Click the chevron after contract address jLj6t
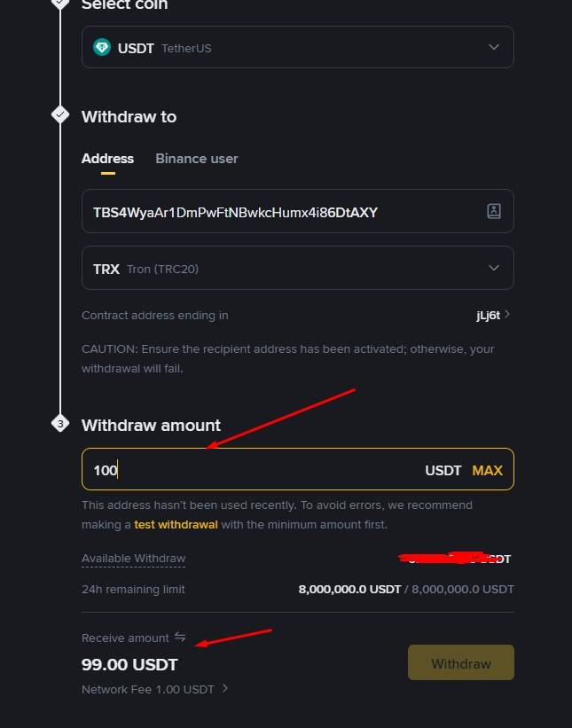Viewport: 572px width, 728px height. pyautogui.click(x=508, y=315)
